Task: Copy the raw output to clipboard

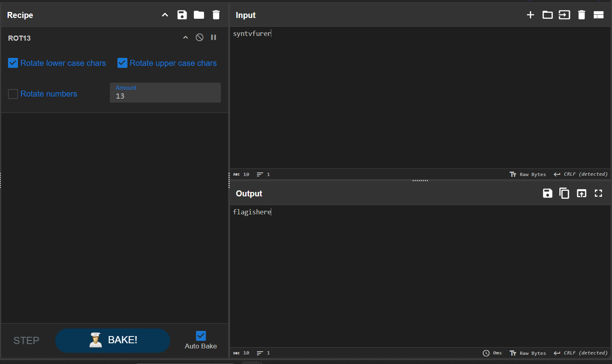Action: click(x=564, y=194)
